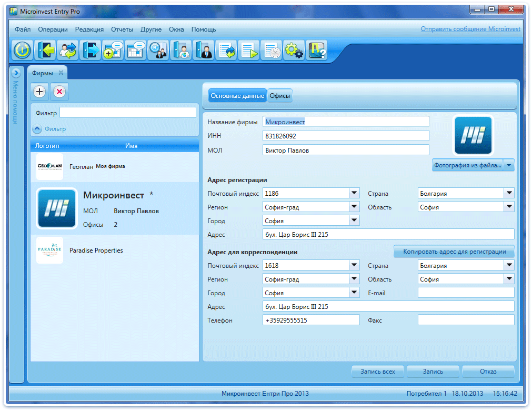Open the Отчеты menu
The height and width of the screenshot is (411, 532).
(122, 29)
